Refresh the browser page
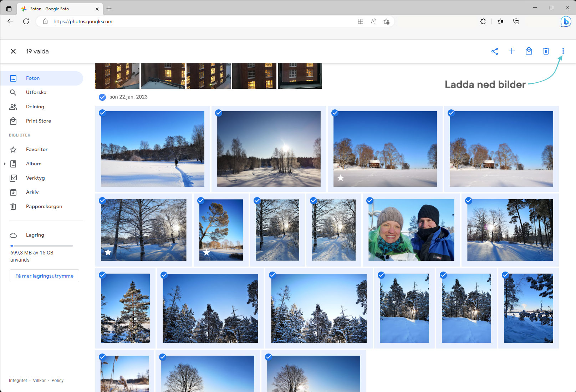The height and width of the screenshot is (392, 576). [x=26, y=21]
